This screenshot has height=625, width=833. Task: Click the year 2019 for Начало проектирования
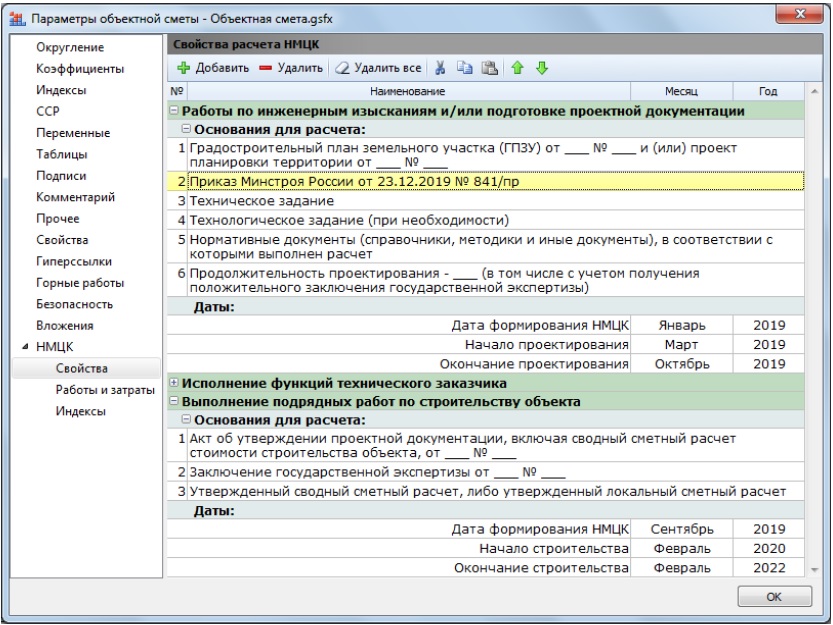click(769, 344)
